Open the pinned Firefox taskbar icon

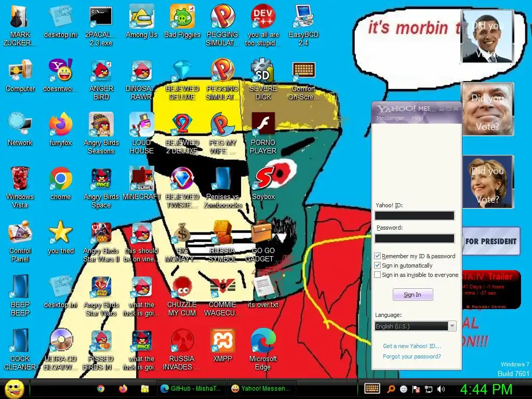[x=123, y=389]
